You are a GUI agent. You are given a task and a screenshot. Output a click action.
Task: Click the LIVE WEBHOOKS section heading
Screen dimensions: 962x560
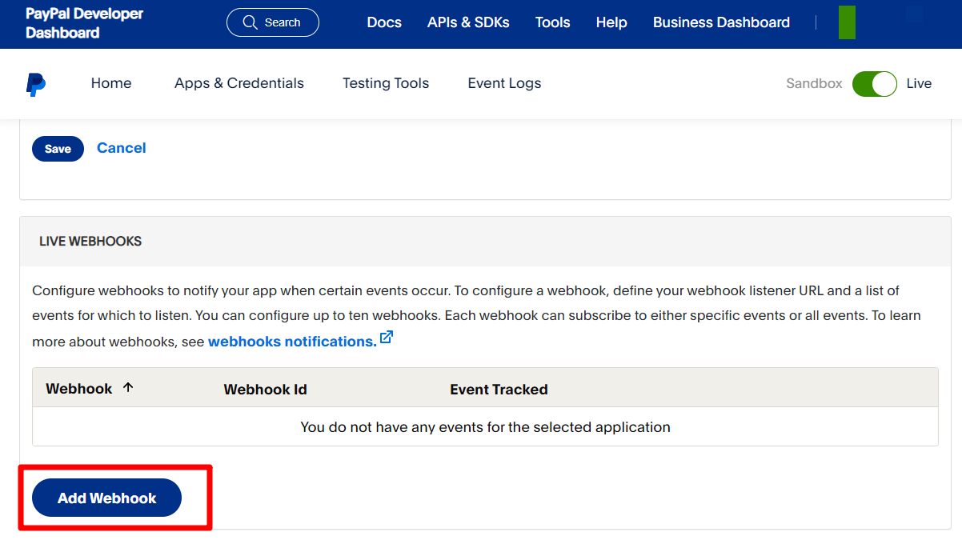(90, 241)
